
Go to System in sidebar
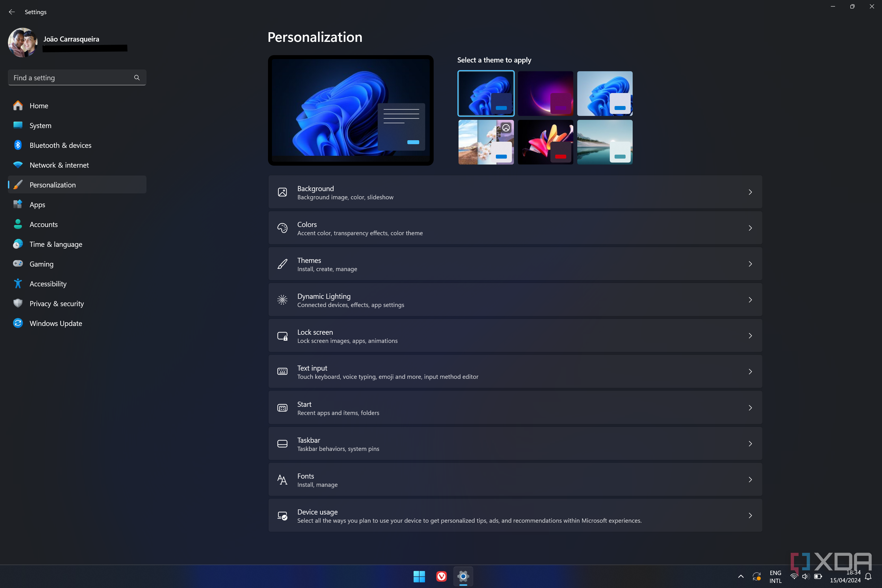pyautogui.click(x=77, y=126)
